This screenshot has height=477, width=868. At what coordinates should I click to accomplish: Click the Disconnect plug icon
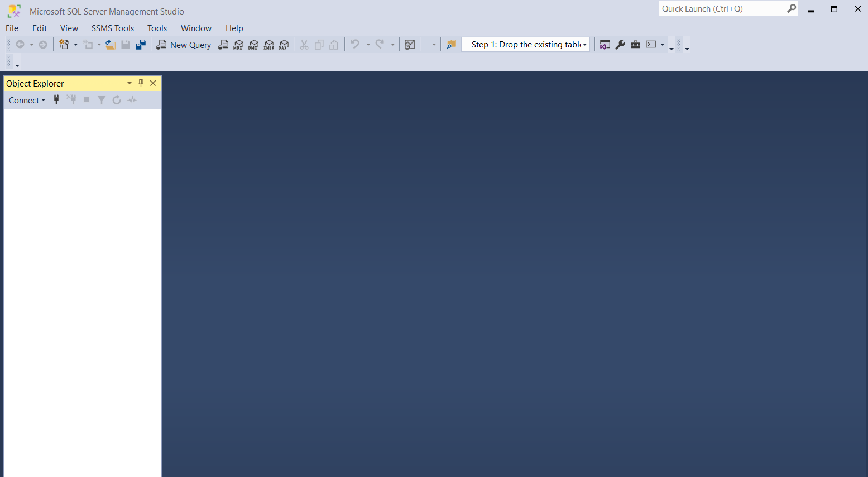tap(71, 100)
